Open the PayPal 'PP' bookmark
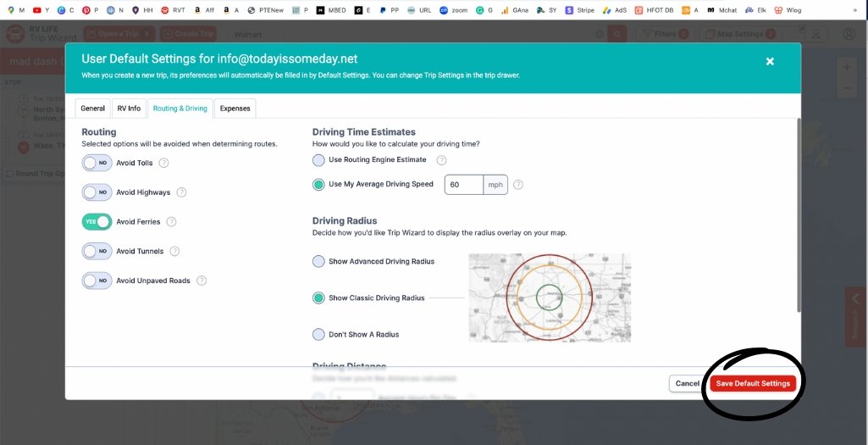 pyautogui.click(x=390, y=10)
